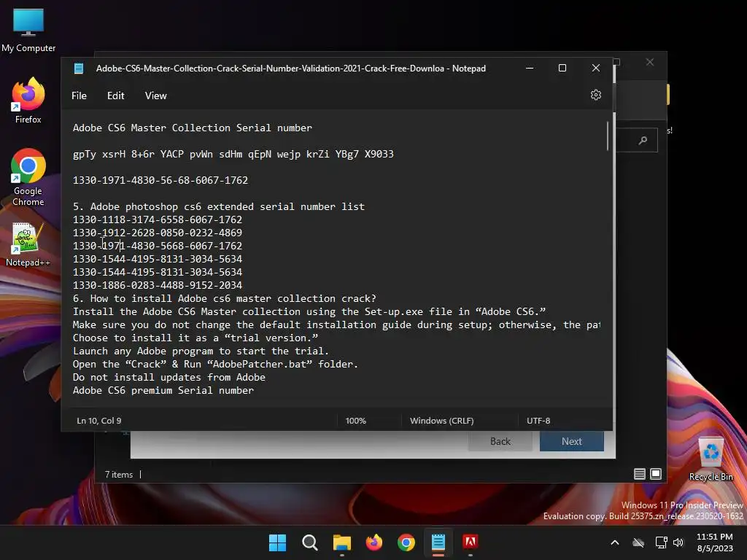This screenshot has height=560, width=747.
Task: Click the line starting 'gpTy xsrH'
Action: pyautogui.click(x=233, y=155)
